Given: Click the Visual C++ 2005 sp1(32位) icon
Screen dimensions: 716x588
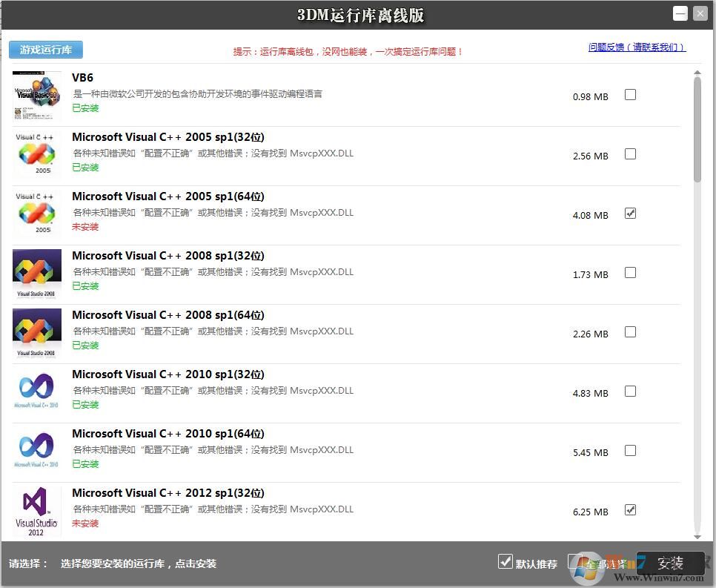Looking at the screenshot, I should [x=36, y=154].
